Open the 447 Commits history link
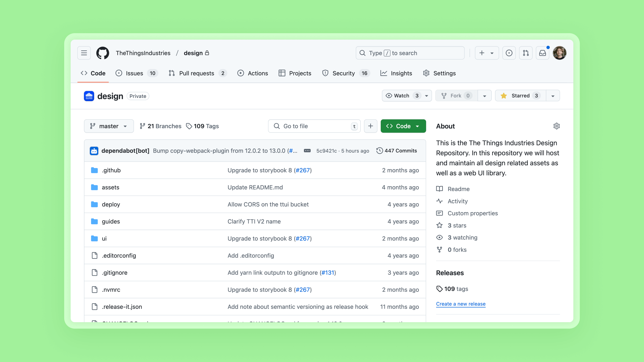Viewport: 644px width, 362px height. 397,151
